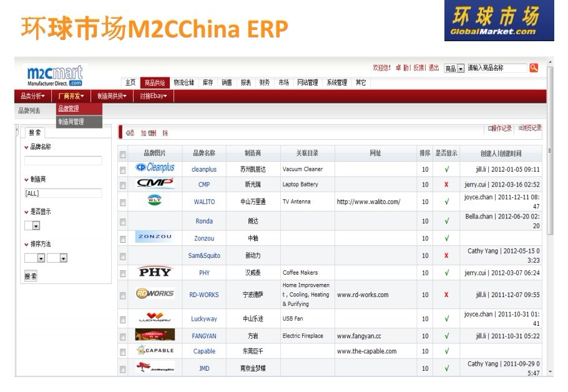Expand the 品类分析 menu

(x=32, y=96)
